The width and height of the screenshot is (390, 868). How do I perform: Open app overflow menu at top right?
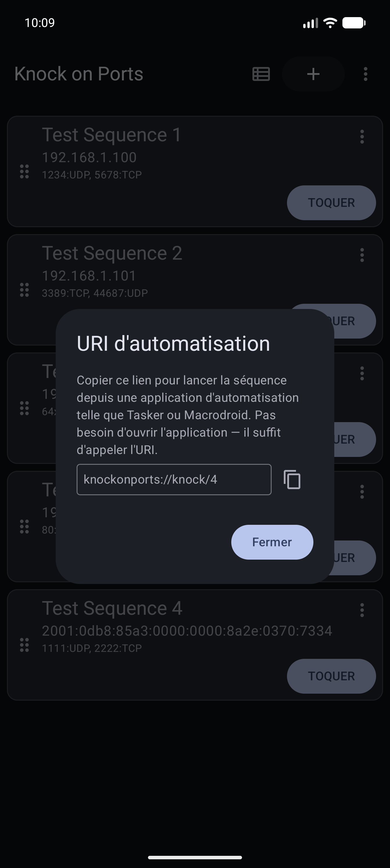click(x=365, y=74)
